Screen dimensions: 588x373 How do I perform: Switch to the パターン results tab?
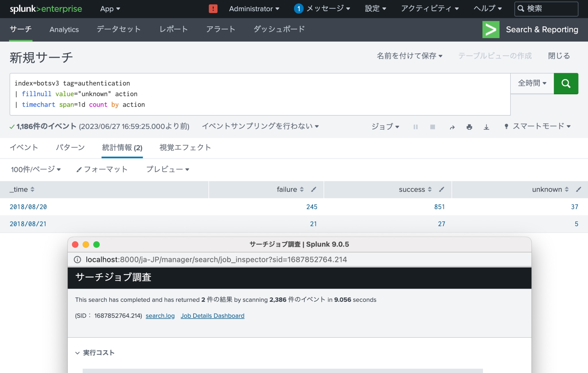(x=70, y=147)
